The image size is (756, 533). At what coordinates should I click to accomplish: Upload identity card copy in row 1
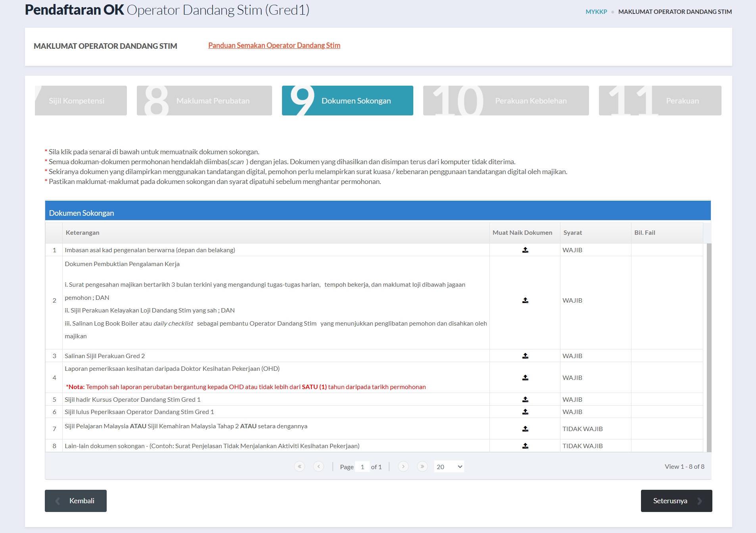pyautogui.click(x=525, y=250)
